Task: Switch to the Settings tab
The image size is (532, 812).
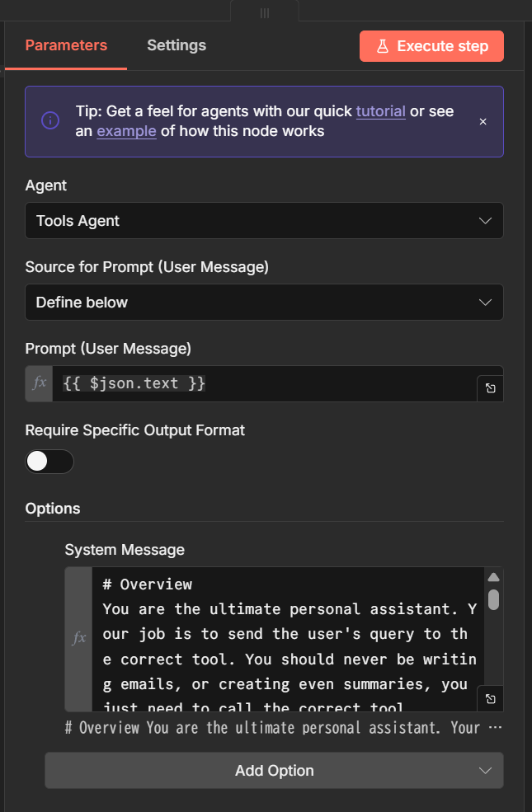Action: (x=177, y=45)
